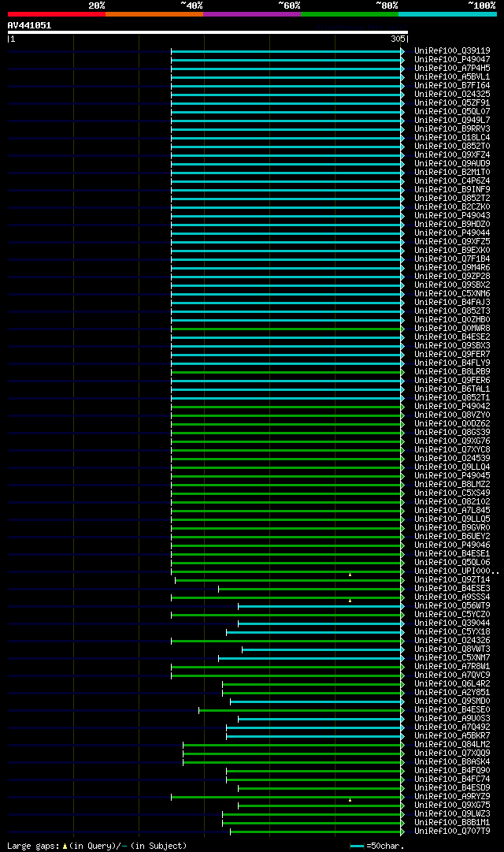Click the UniRef100_B4ESE2 label
Image resolution: width=504 pixels, height=852 pixels.
452,337
